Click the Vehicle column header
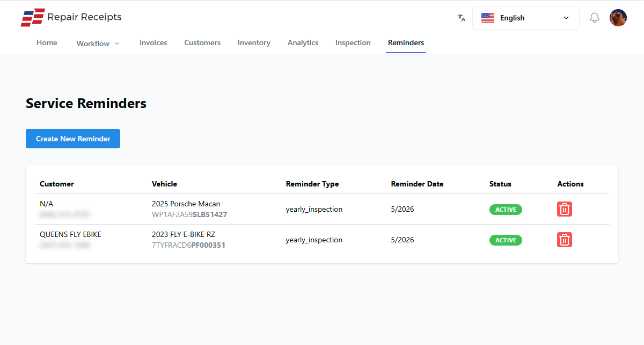The image size is (644, 345). coord(164,184)
